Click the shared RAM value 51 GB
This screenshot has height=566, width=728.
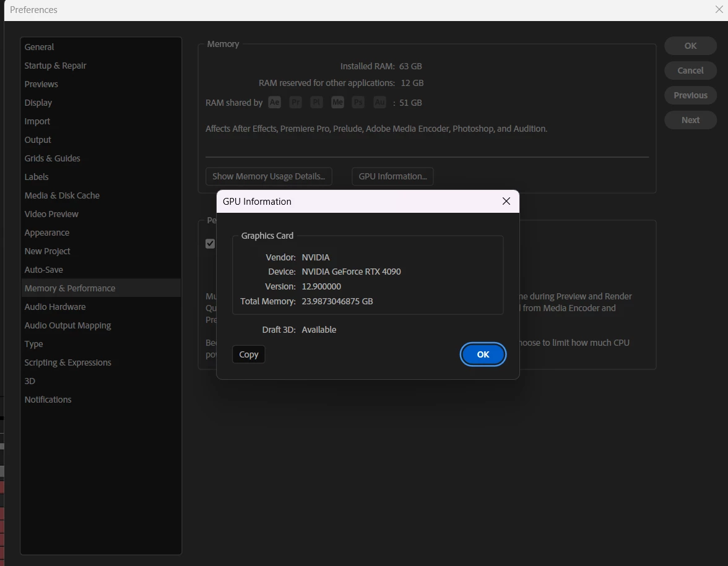[410, 103]
